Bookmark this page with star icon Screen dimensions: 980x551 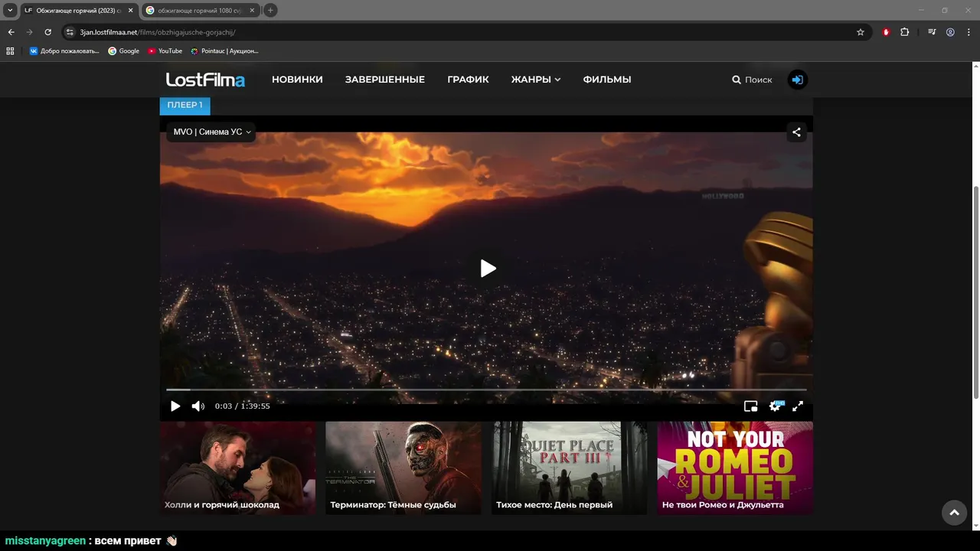click(x=861, y=32)
